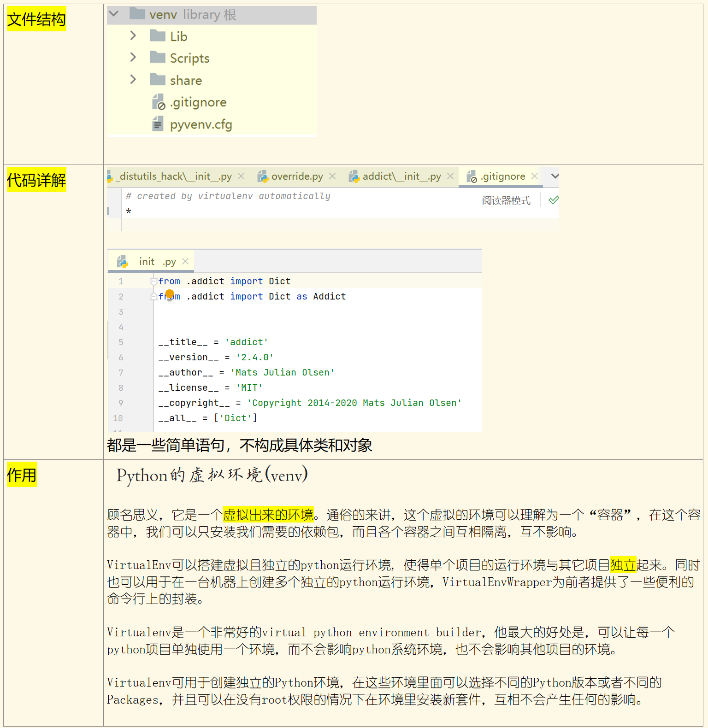Expand the Lib folder chevron
This screenshot has height=728, width=708.
click(133, 35)
